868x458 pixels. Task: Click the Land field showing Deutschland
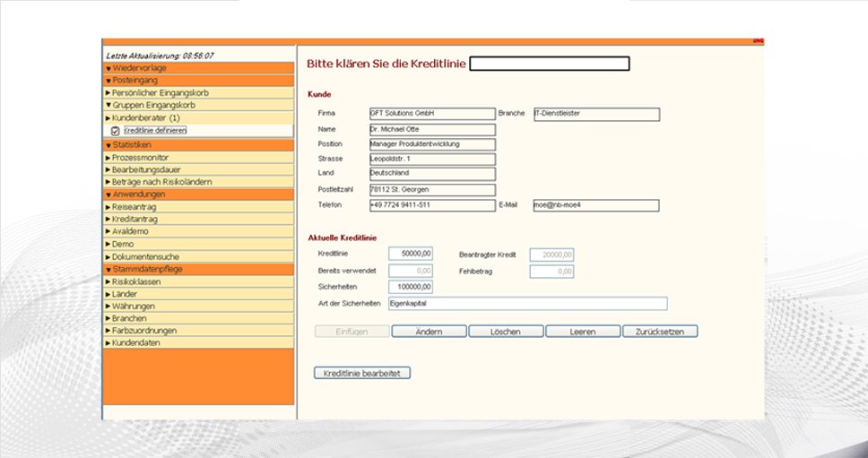click(x=432, y=174)
